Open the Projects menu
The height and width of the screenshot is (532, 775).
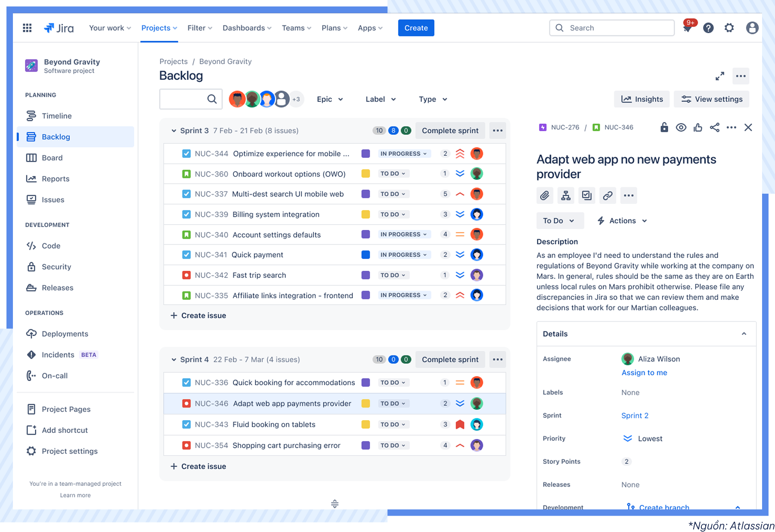point(159,28)
